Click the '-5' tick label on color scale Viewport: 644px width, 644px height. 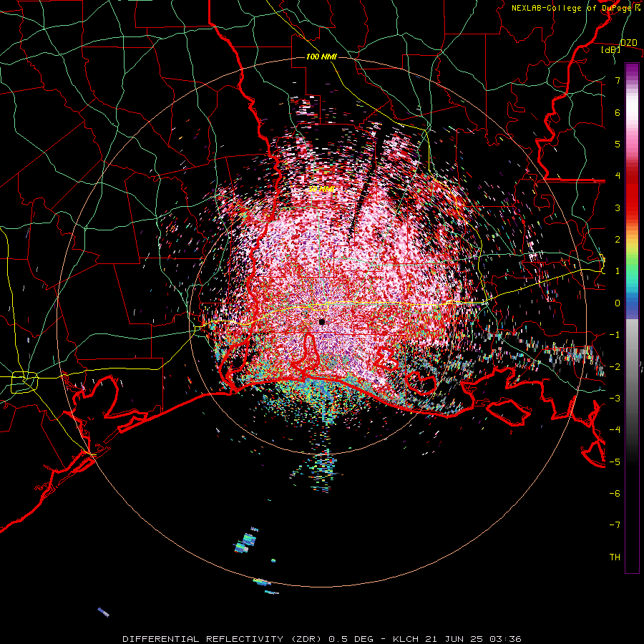(615, 462)
